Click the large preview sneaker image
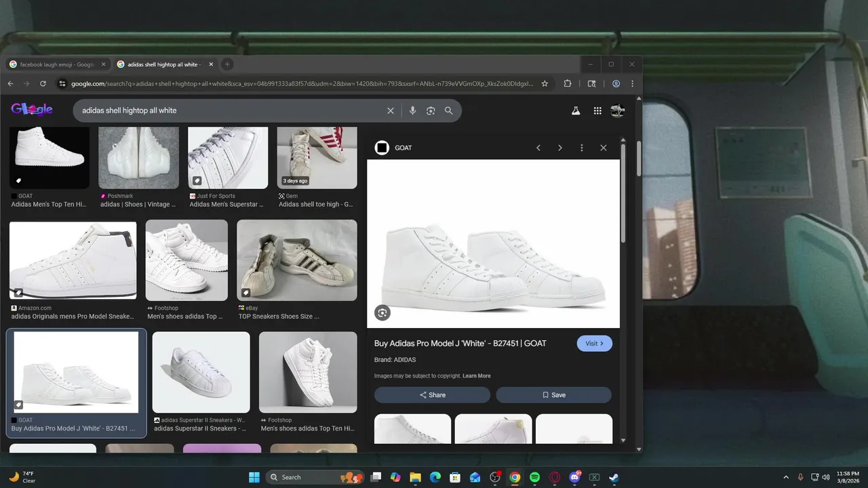Image resolution: width=868 pixels, height=488 pixels. 493,244
